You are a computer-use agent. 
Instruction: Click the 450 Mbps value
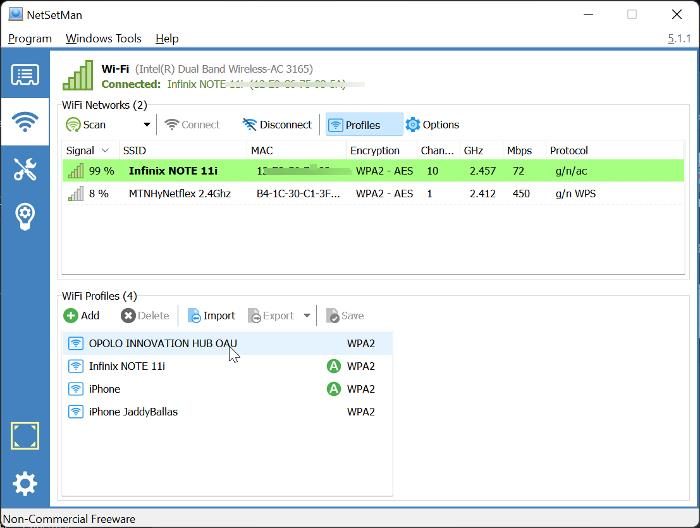click(521, 193)
